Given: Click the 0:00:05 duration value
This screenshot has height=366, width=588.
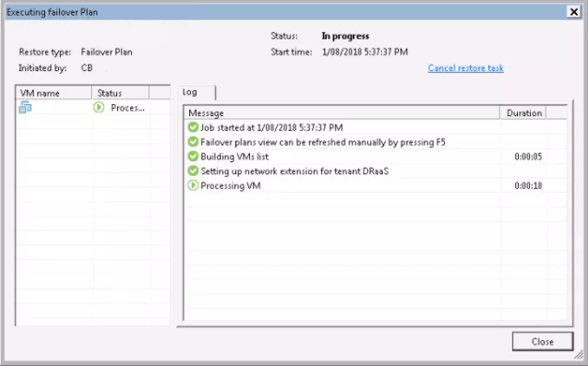Looking at the screenshot, I should tap(528, 157).
